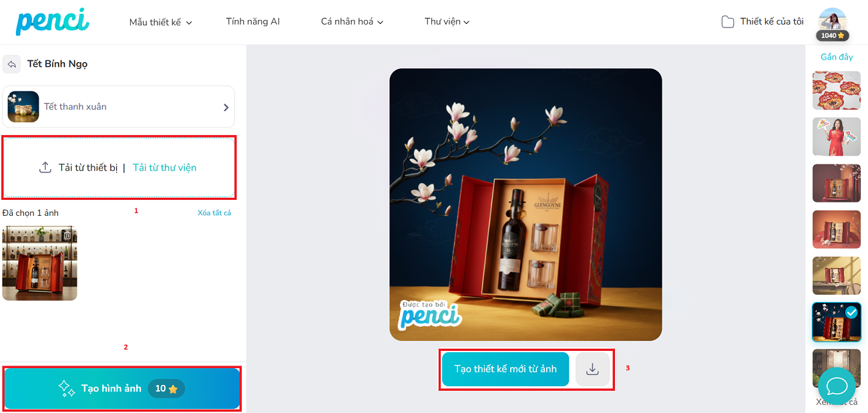The image size is (868, 413).
Task: Toggle the checkmark on the selected dark-blue thumbnail
Action: [851, 312]
